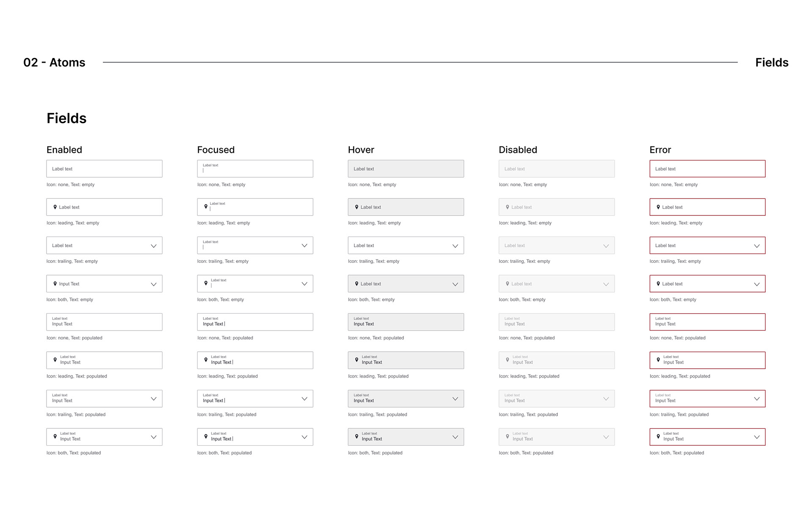812x513 pixels.
Task: Click the '02 - Atoms' header title
Action: (x=54, y=63)
